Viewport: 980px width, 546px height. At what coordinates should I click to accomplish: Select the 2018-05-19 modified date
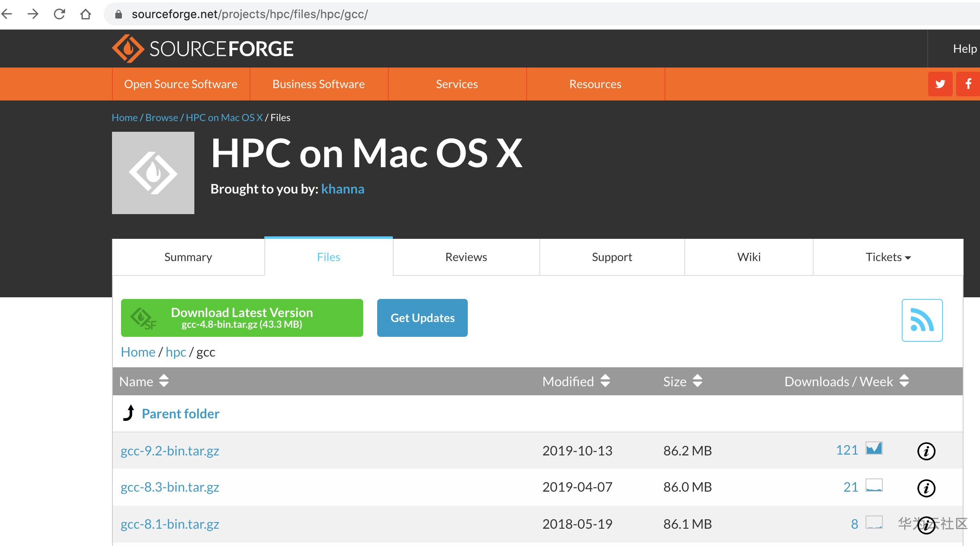pos(577,524)
